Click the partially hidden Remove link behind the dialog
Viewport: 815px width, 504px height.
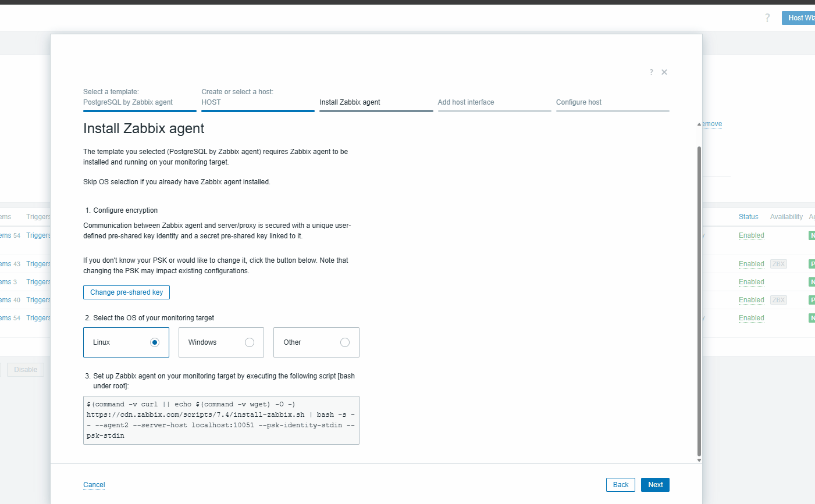(x=712, y=124)
